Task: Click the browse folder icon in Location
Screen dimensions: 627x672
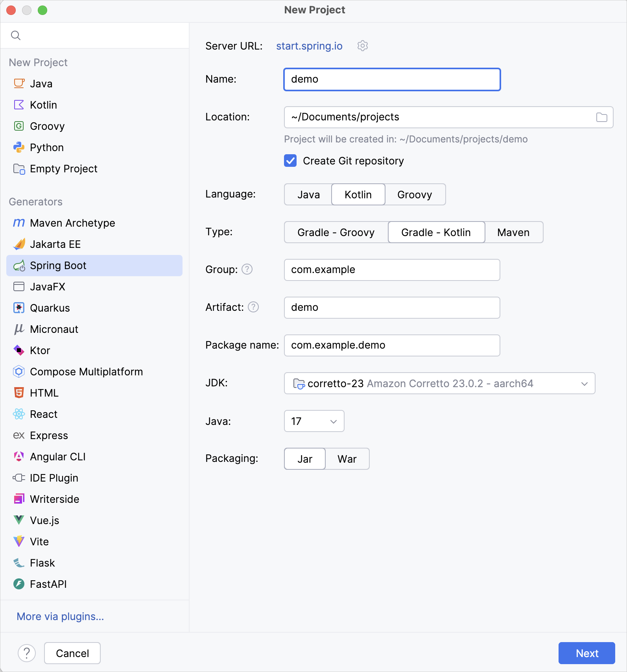Action: pos(601,117)
